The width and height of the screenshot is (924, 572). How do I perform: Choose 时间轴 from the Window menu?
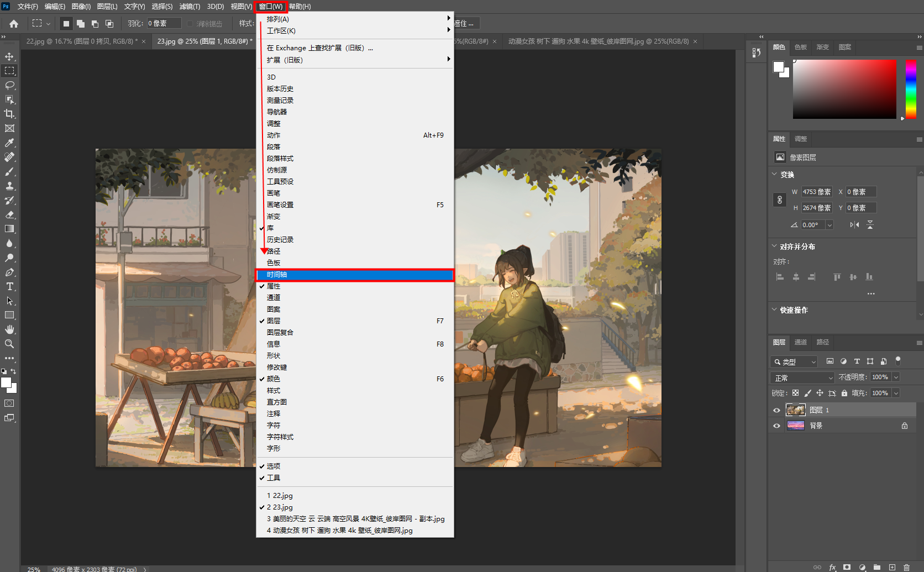tap(355, 275)
